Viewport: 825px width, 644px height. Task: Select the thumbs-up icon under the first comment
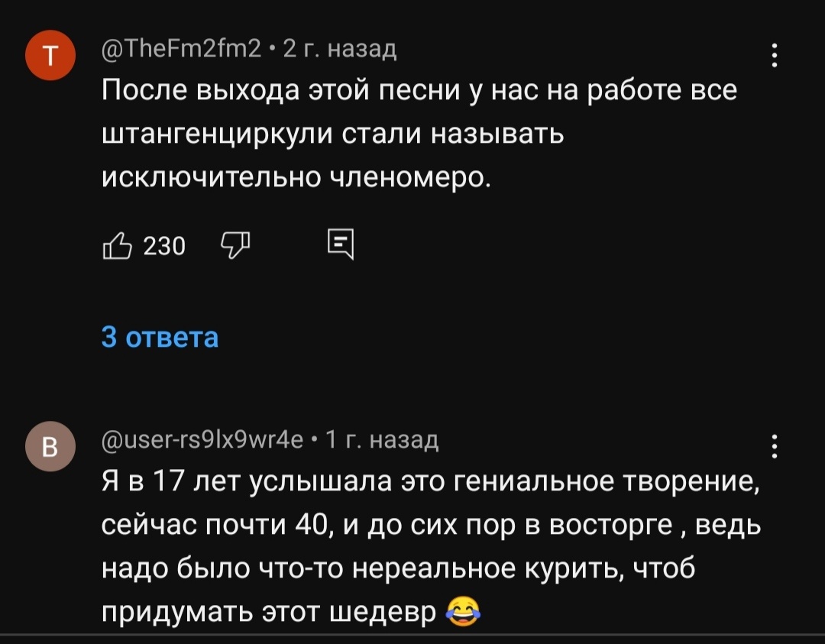tap(116, 244)
